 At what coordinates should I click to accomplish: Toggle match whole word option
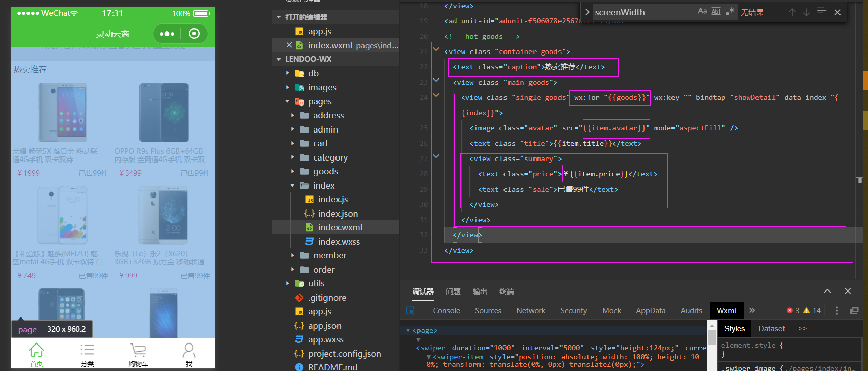[x=716, y=11]
